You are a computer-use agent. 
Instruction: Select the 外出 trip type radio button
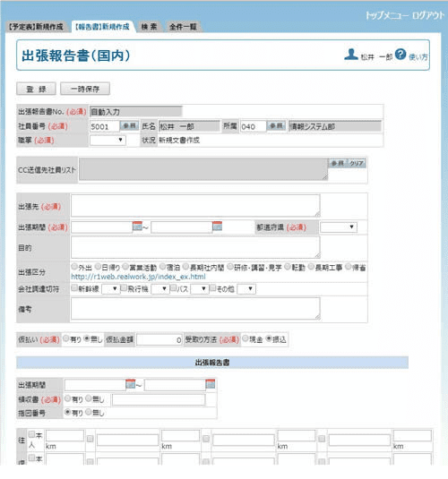tap(74, 267)
